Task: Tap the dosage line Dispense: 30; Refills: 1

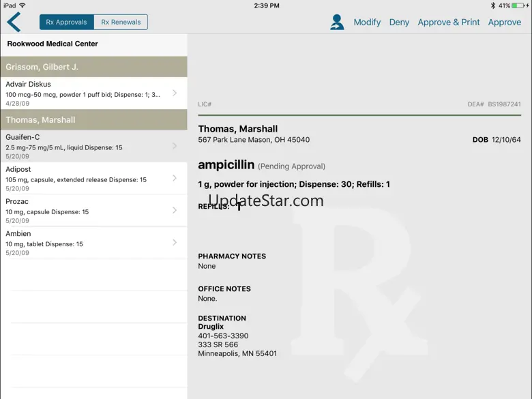Action: point(294,184)
